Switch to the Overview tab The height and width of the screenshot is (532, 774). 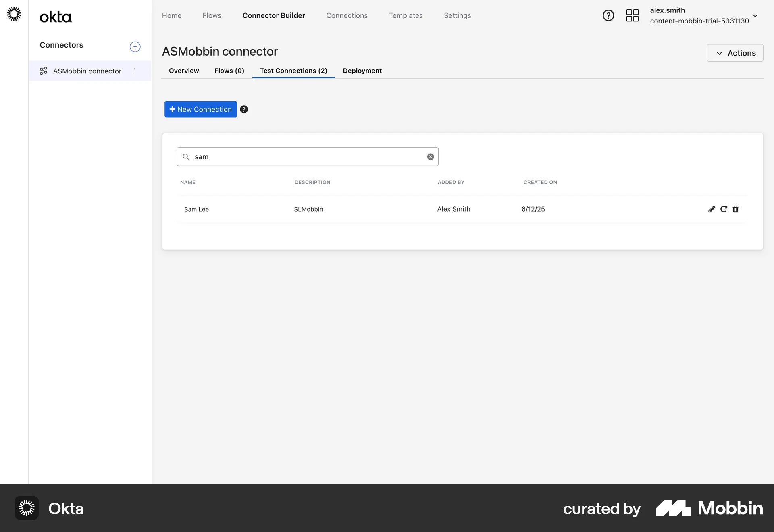[184, 71]
